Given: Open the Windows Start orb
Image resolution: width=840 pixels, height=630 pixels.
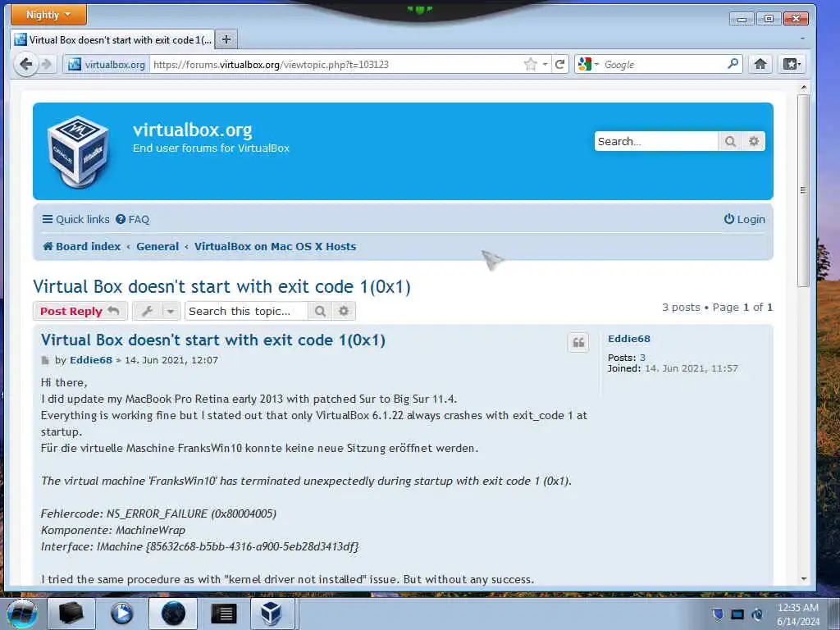Looking at the screenshot, I should click(21, 614).
